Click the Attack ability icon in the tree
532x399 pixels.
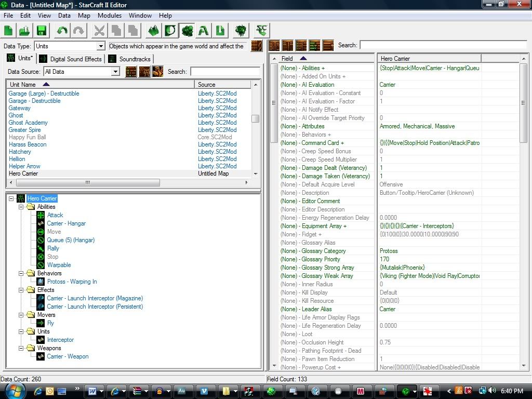(x=41, y=215)
